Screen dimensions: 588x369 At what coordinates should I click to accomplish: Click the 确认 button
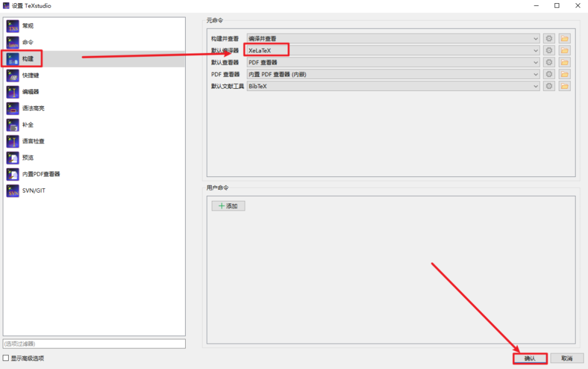pyautogui.click(x=530, y=359)
